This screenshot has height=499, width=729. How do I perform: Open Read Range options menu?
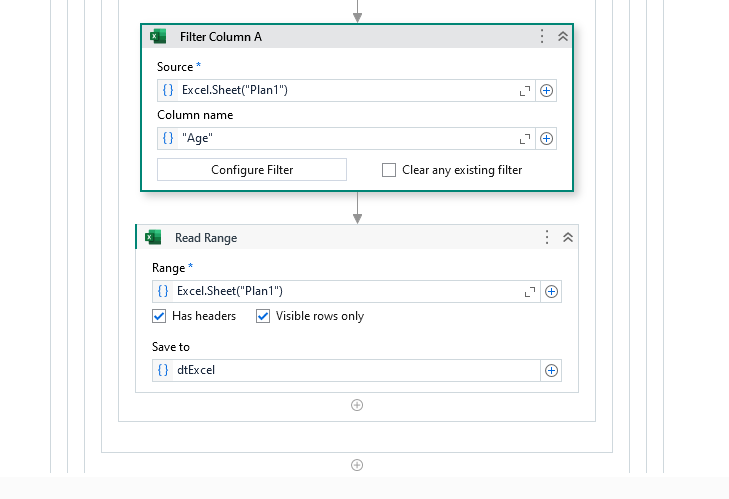click(x=547, y=237)
